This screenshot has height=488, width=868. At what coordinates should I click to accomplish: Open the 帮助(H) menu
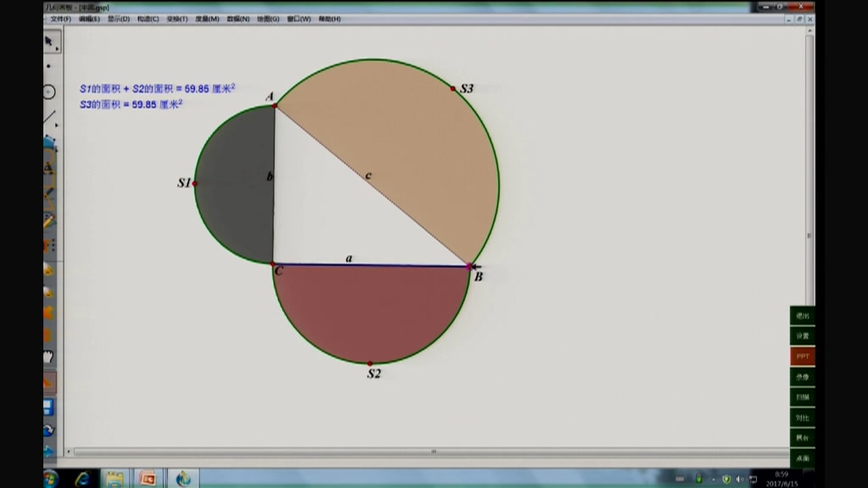(330, 19)
